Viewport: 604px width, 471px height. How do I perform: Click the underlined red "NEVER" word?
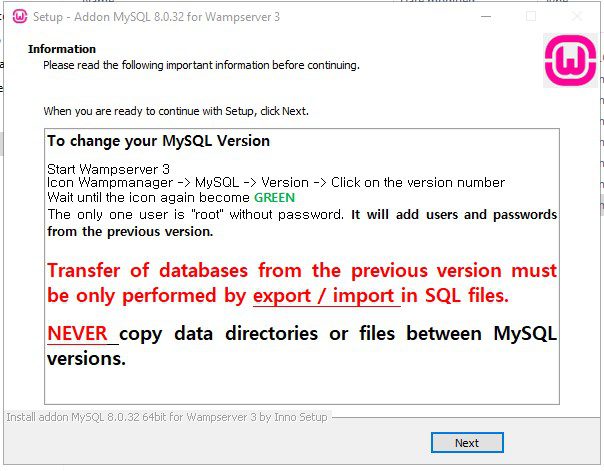click(82, 333)
